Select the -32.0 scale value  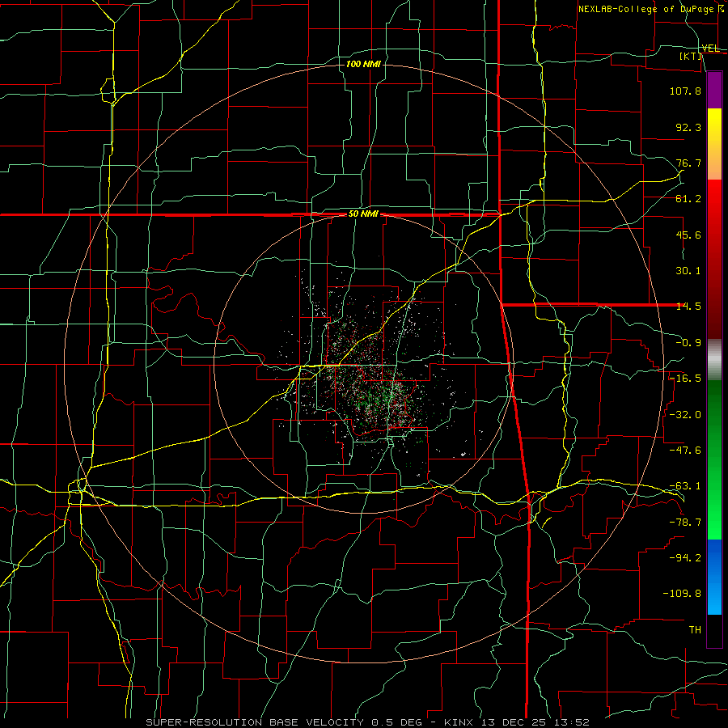(685, 415)
